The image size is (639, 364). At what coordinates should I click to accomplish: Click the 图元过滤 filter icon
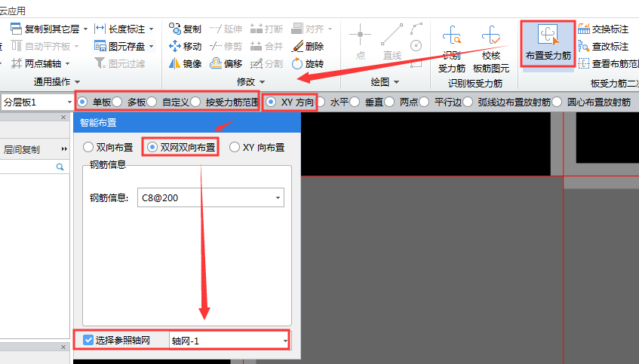coord(100,63)
